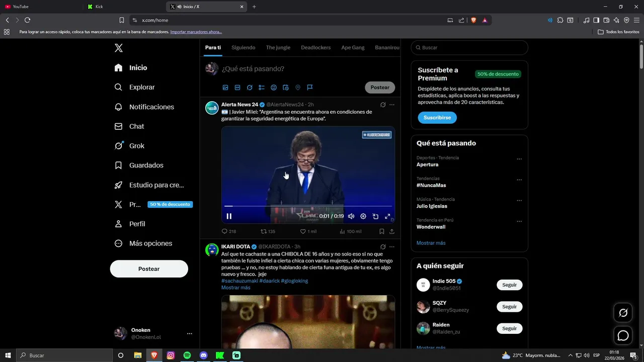644x362 pixels.
Task: Click the Brave Shields lion icon in the address bar
Action: click(473, 20)
